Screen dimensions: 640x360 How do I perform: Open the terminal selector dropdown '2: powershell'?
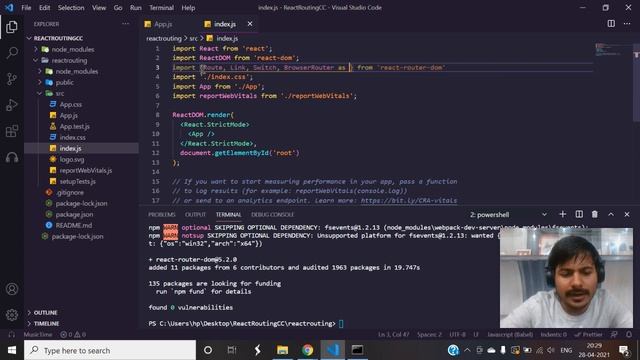[x=508, y=215]
